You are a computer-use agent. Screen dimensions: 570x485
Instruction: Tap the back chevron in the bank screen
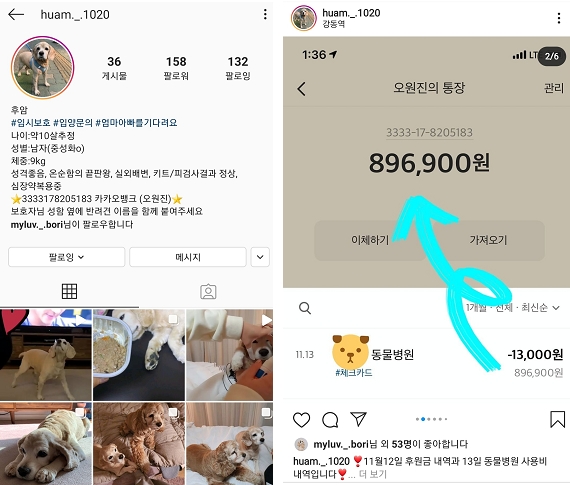[x=301, y=88]
